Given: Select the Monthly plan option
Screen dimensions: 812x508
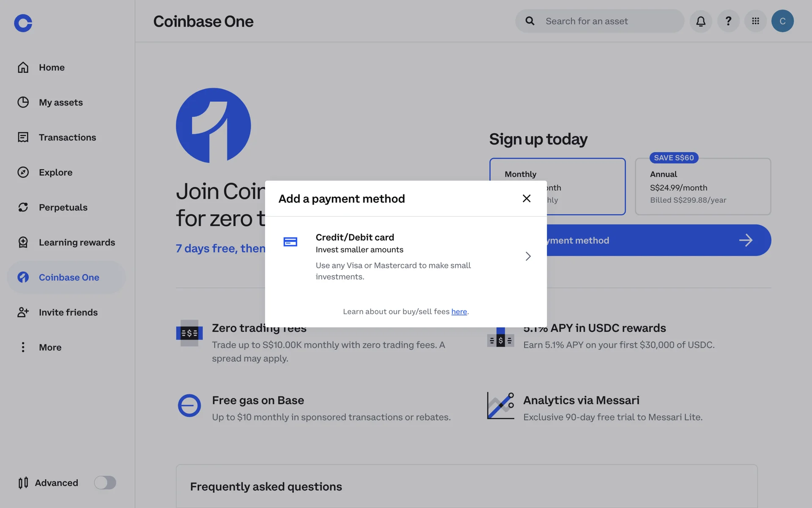Looking at the screenshot, I should (x=557, y=186).
